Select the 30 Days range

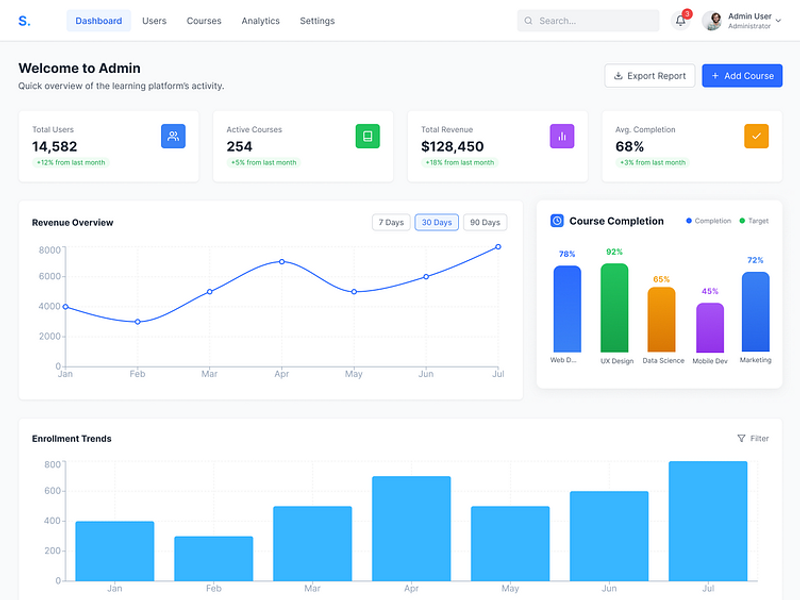[437, 222]
